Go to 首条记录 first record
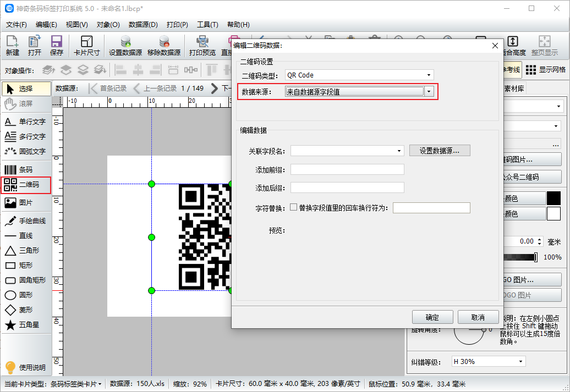 point(108,89)
